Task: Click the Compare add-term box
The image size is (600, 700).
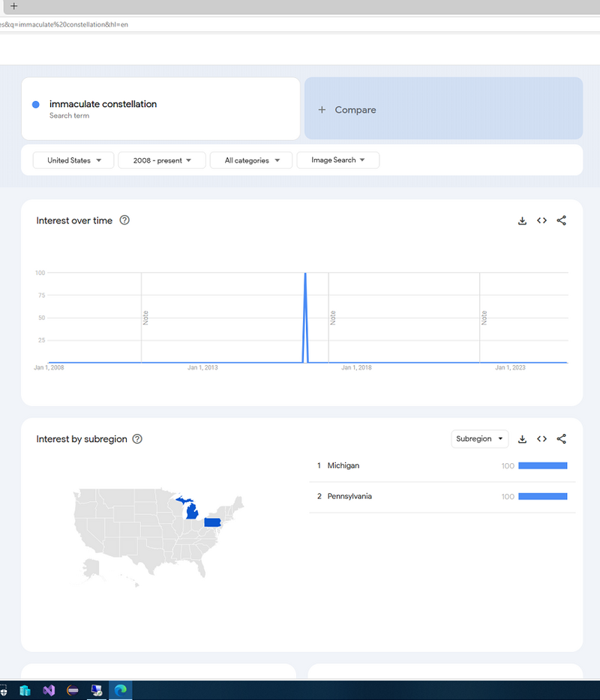Action: pyautogui.click(x=443, y=109)
